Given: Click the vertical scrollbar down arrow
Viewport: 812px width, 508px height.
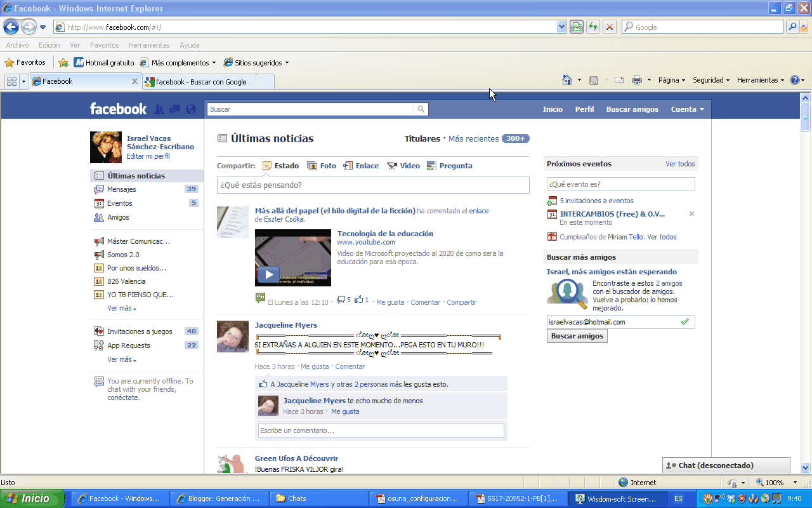Looking at the screenshot, I should coord(806,467).
